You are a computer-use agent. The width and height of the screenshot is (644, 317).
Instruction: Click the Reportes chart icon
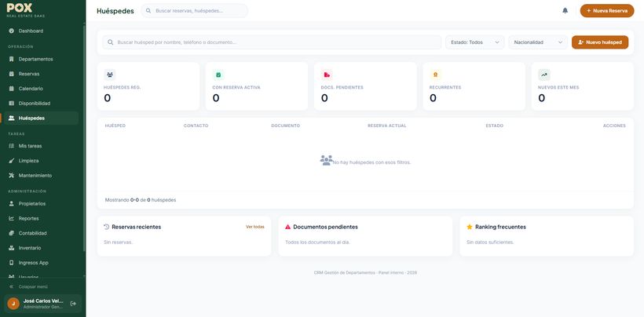11,219
